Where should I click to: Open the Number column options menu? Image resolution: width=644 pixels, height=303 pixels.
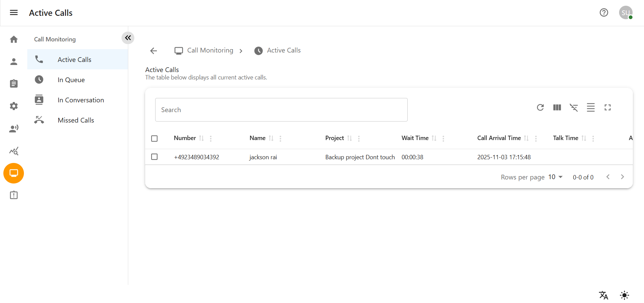211,138
